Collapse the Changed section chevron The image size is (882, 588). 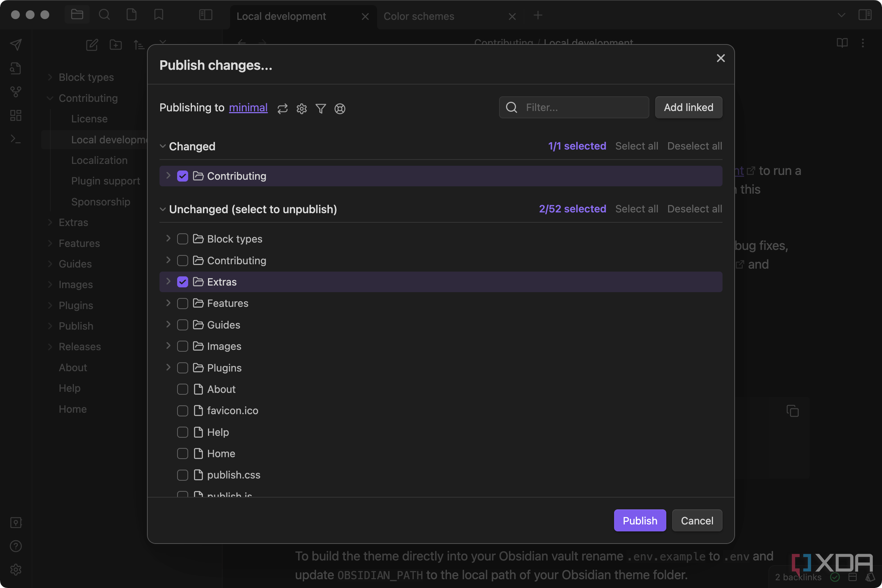coord(163,146)
